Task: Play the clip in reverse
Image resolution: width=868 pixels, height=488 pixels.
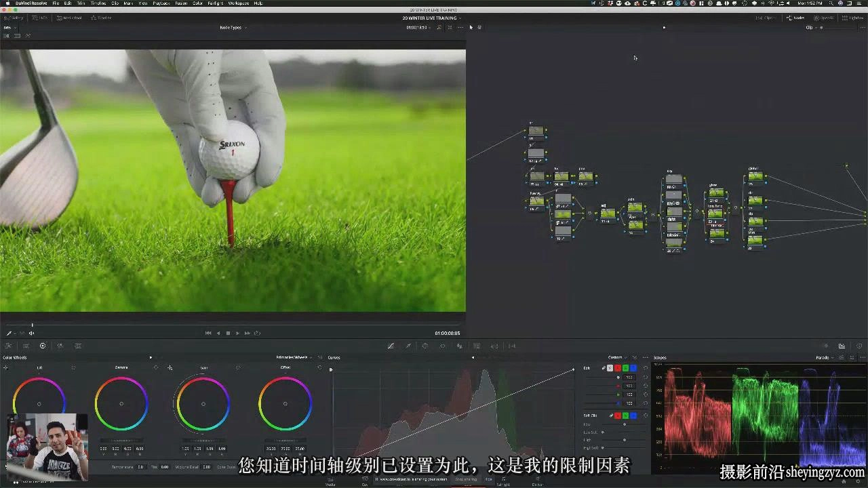Action: tap(218, 333)
